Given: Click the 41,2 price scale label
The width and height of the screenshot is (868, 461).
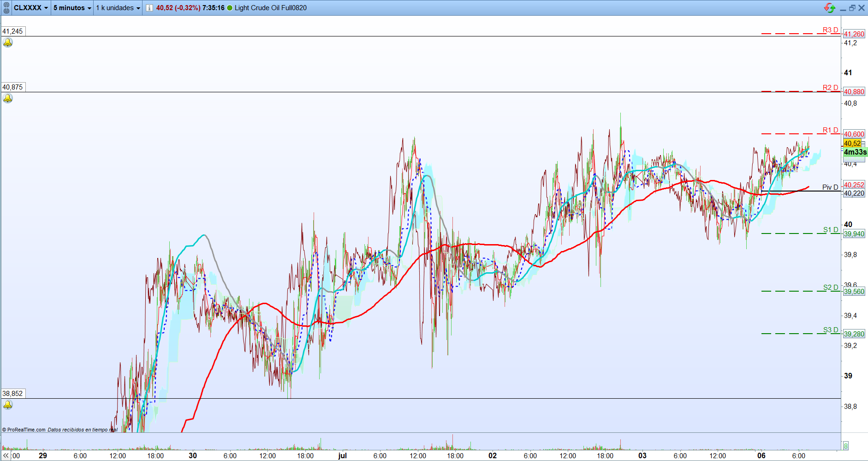Looking at the screenshot, I should [850, 43].
